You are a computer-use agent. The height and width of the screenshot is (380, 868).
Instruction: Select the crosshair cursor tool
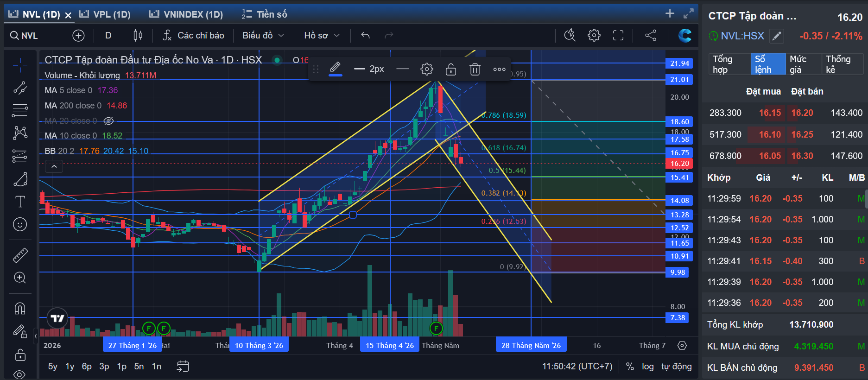pyautogui.click(x=20, y=65)
